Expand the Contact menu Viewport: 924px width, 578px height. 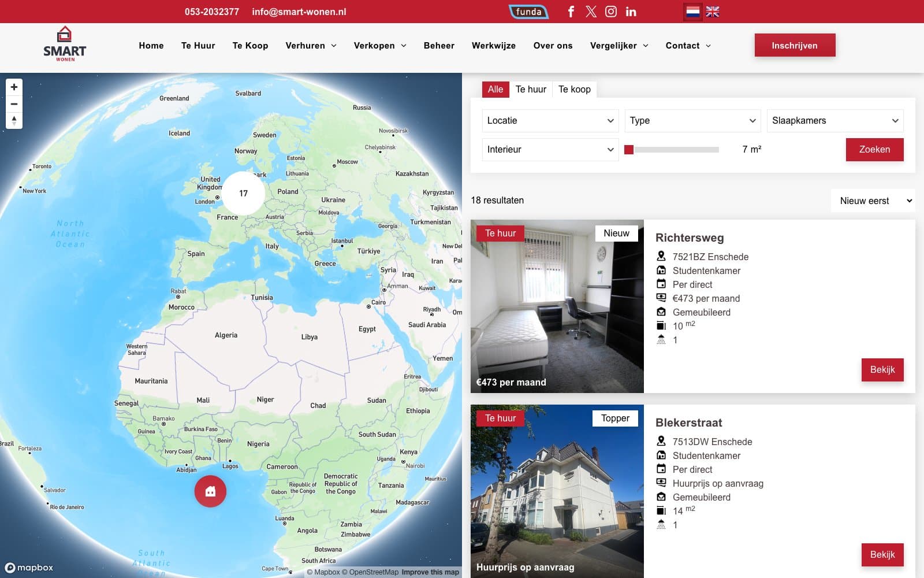click(688, 46)
